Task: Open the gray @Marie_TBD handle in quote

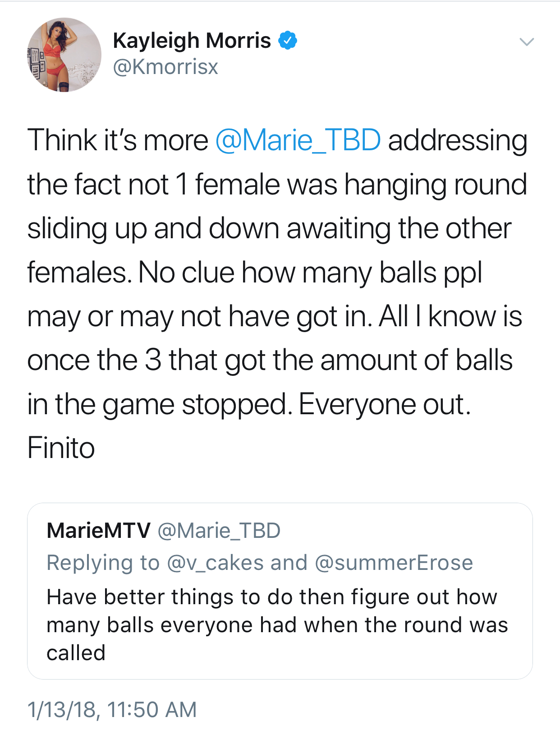Action: 219,531
